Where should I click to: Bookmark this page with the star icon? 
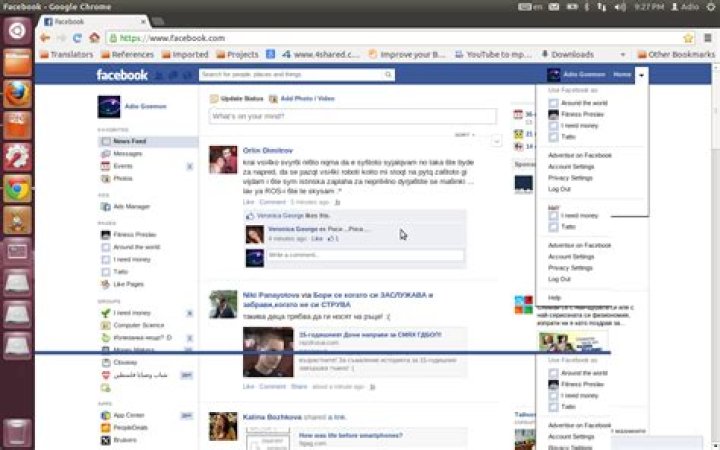click(688, 38)
